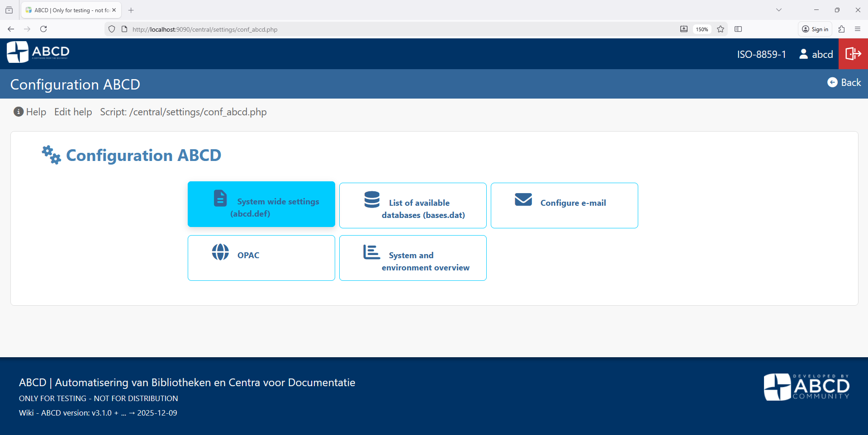Click the gears icon beside Configuration ABCD heading

click(50, 155)
